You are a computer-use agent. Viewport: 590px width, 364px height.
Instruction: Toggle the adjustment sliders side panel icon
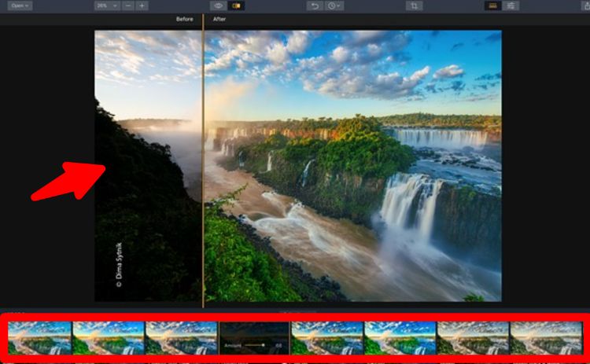pyautogui.click(x=511, y=6)
